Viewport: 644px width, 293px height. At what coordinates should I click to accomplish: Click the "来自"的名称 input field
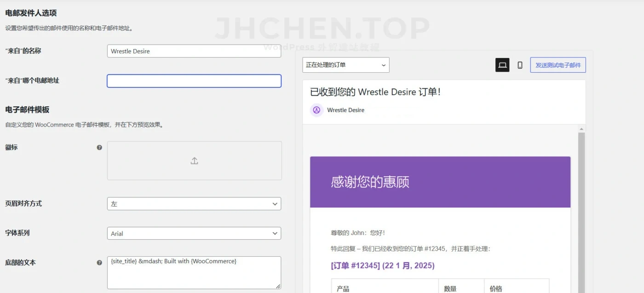coord(194,51)
